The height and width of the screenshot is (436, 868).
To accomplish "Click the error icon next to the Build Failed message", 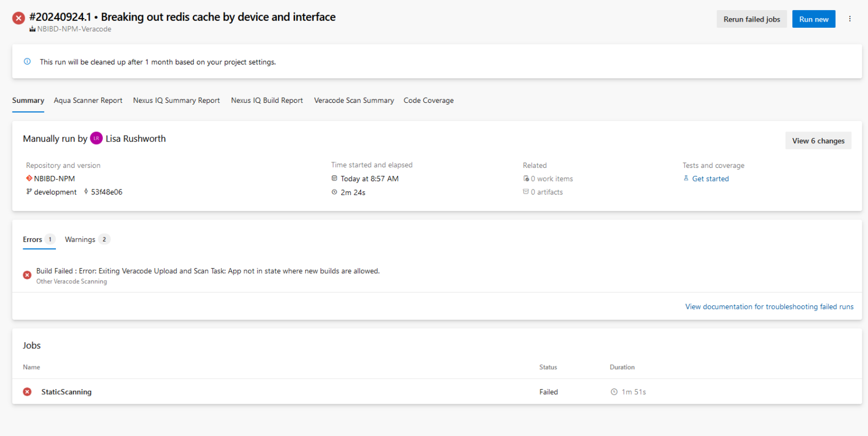I will tap(27, 274).
